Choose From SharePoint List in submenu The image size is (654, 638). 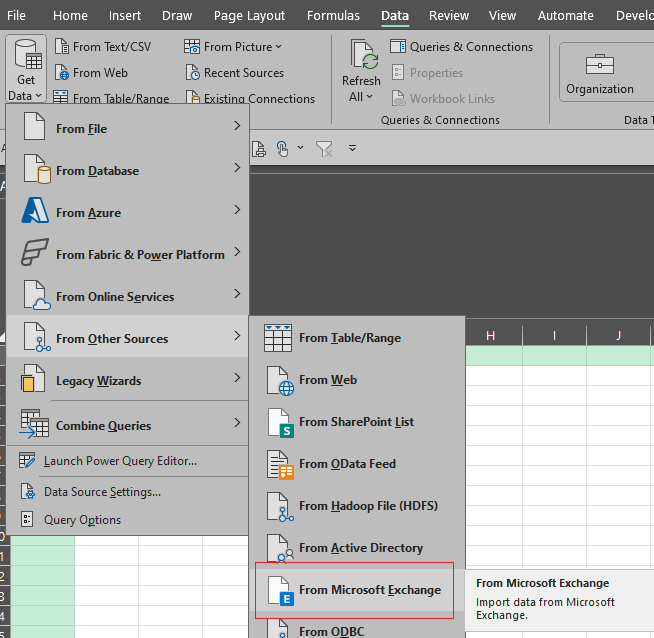tap(355, 422)
